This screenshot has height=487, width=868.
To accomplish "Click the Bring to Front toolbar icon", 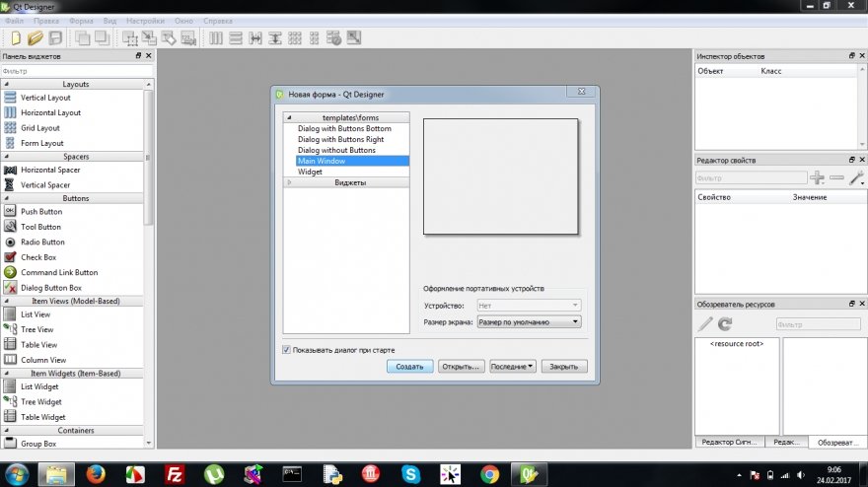I will coord(102,38).
